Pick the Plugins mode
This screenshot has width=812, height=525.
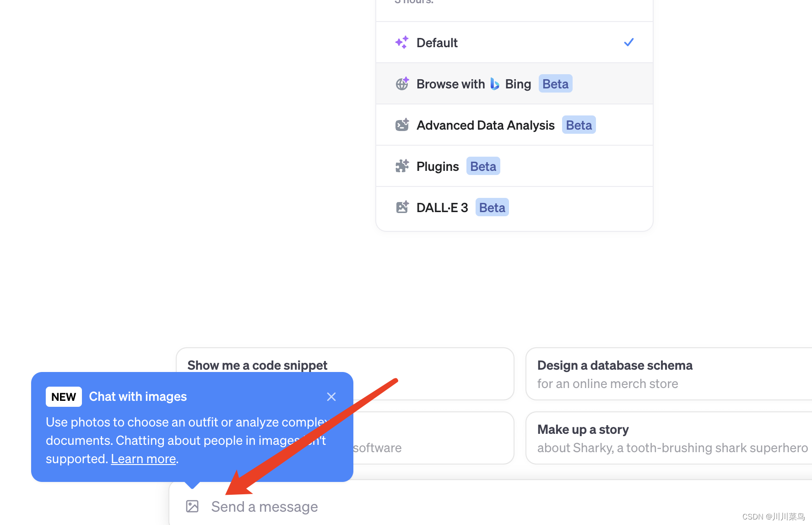514,166
